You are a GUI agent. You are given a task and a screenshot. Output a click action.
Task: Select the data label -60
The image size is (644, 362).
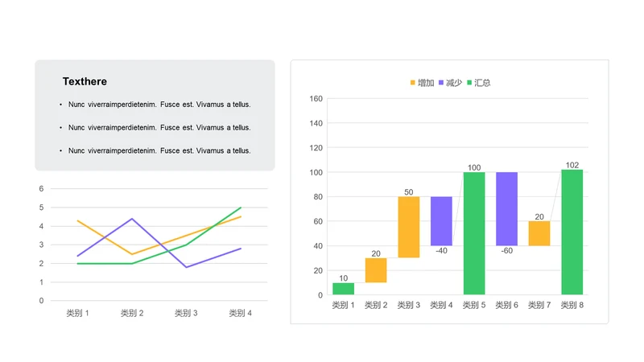(507, 250)
